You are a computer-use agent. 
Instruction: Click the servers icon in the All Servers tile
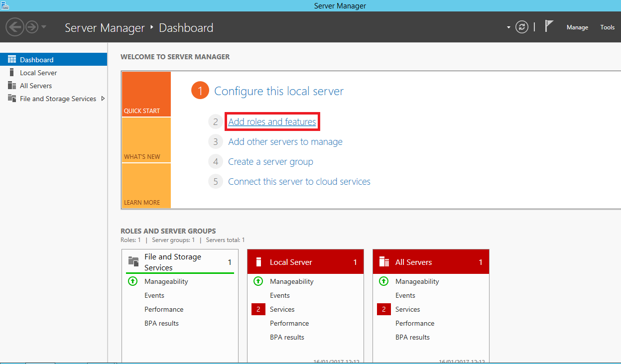[x=384, y=262]
